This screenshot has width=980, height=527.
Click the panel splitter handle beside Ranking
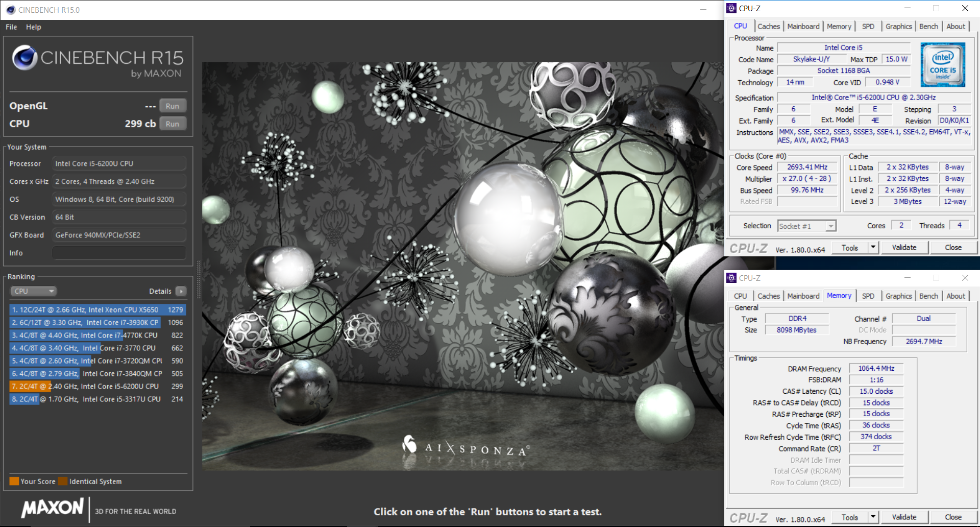[x=199, y=279]
